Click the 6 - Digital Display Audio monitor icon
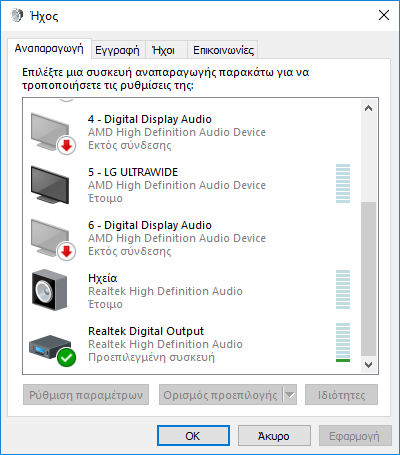The height and width of the screenshot is (455, 400). (x=53, y=240)
